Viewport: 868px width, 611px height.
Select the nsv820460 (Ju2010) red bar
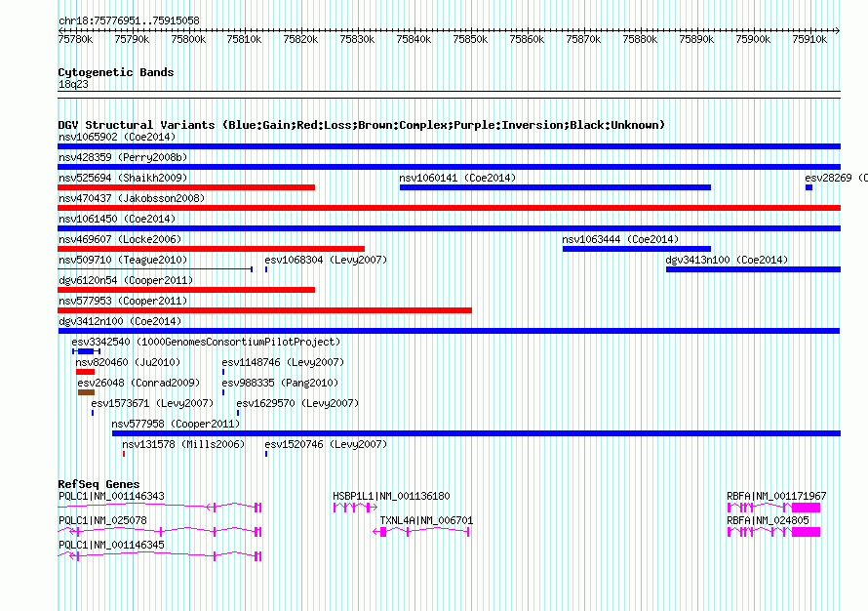click(x=85, y=372)
